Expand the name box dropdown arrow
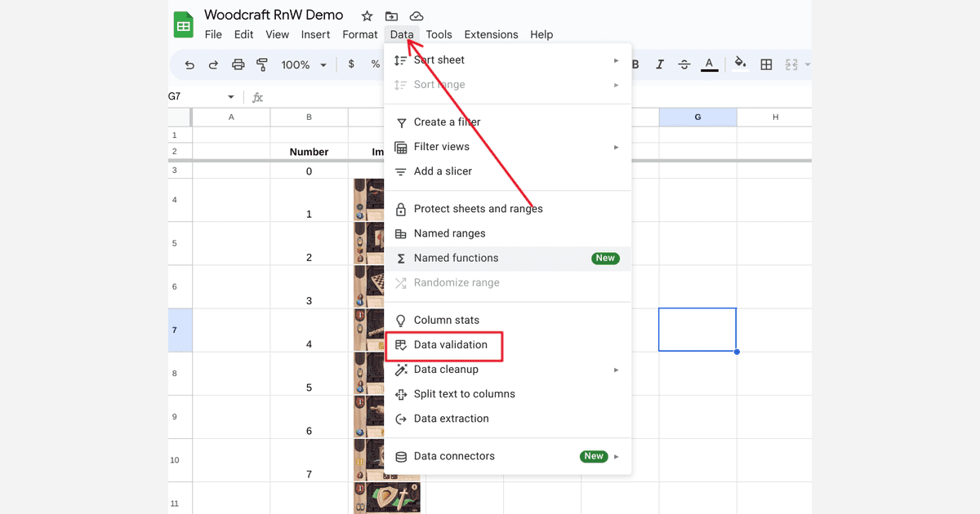 point(231,97)
